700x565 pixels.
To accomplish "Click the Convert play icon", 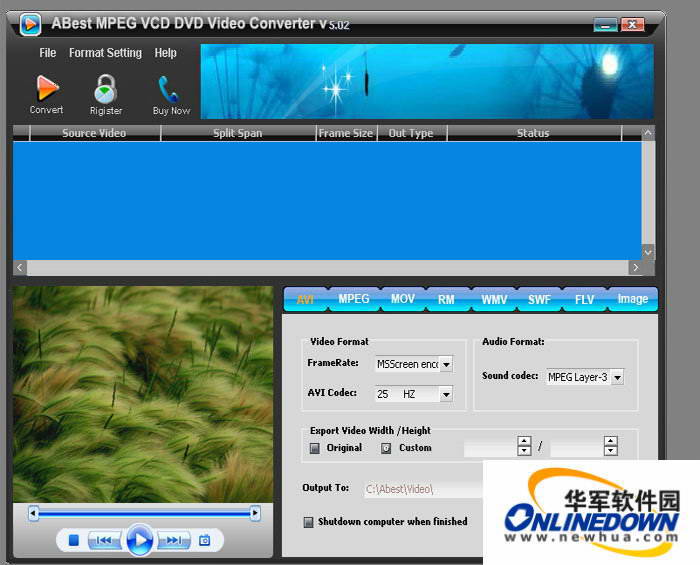I will coord(47,87).
